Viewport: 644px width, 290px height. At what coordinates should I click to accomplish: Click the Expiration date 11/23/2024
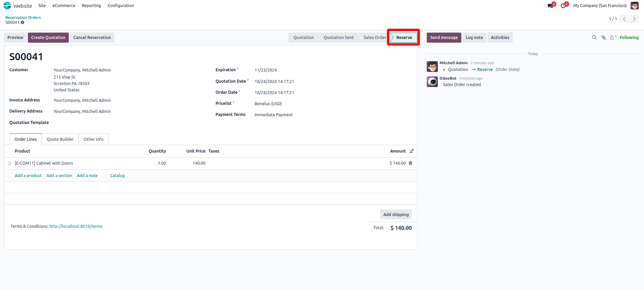point(266,70)
